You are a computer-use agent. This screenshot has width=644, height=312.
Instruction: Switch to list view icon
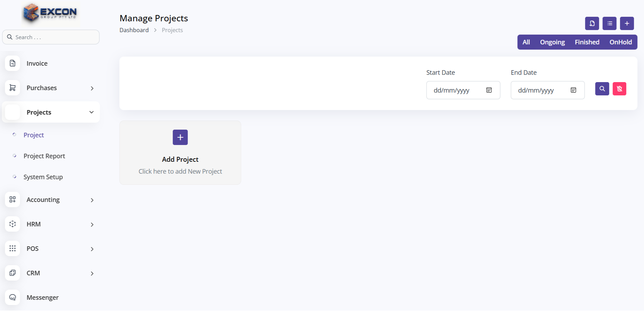[x=609, y=23]
